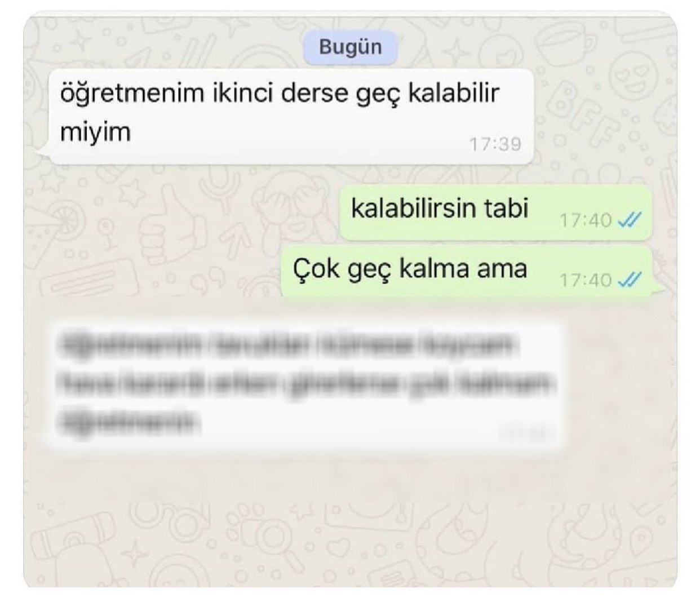Select the "öğretmenim ikinci derse geç kalabilir" message bubble

pos(289,116)
